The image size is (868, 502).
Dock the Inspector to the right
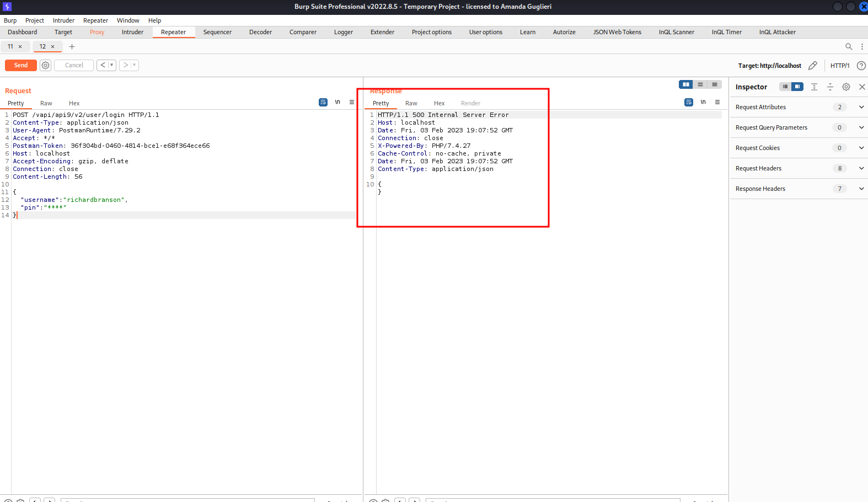797,87
